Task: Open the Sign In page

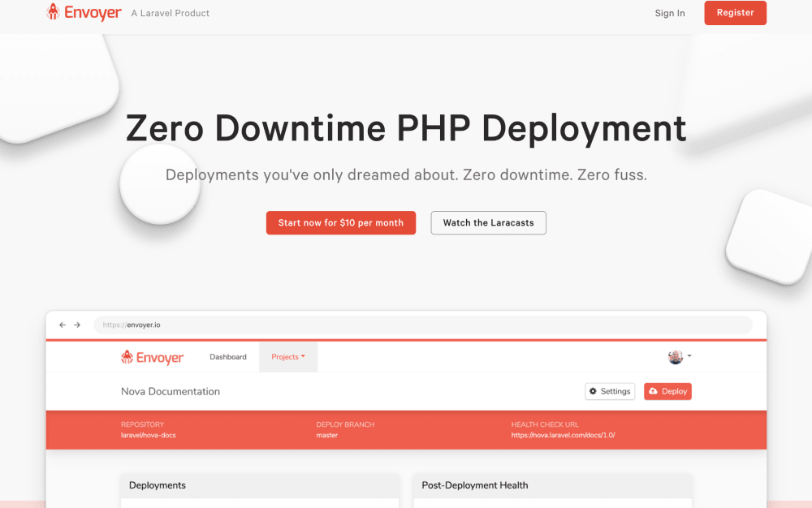Action: coord(669,13)
